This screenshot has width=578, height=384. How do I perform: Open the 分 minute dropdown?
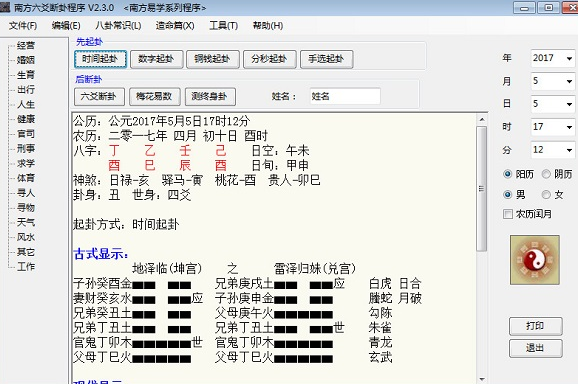coord(569,150)
